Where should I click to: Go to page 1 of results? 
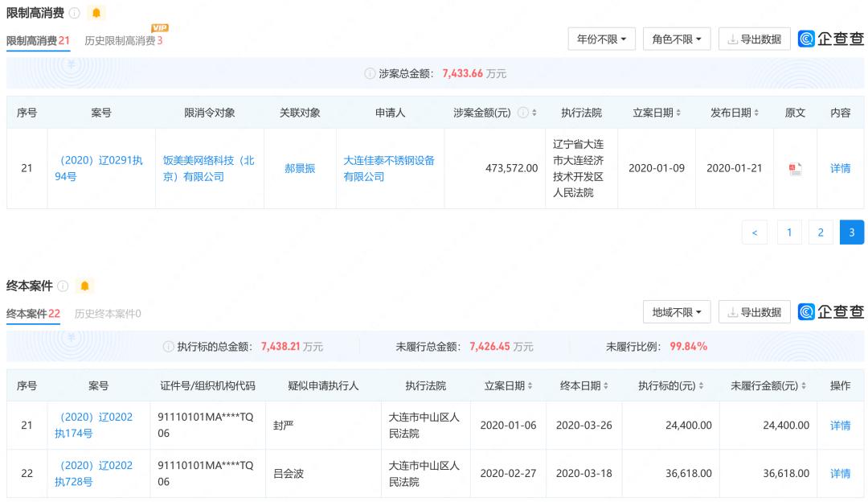click(789, 232)
